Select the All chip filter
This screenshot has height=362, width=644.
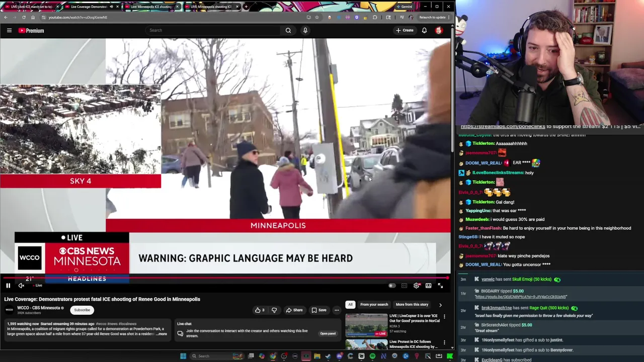(x=350, y=305)
